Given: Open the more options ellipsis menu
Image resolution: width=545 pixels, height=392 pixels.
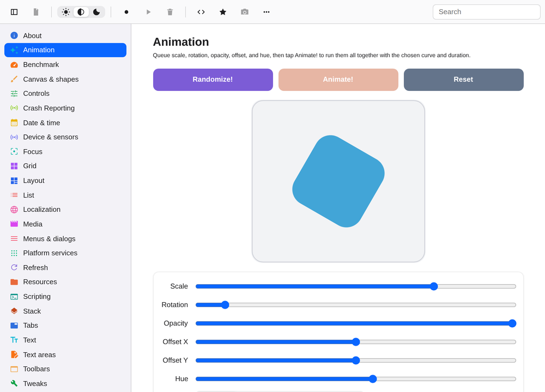Looking at the screenshot, I should coord(267,12).
